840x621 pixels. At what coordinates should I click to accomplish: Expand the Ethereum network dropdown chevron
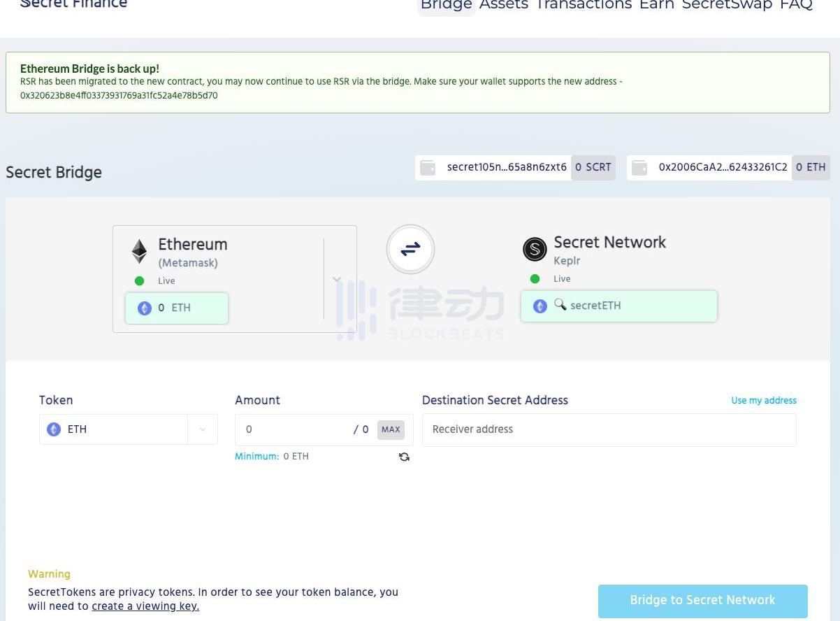pyautogui.click(x=337, y=280)
